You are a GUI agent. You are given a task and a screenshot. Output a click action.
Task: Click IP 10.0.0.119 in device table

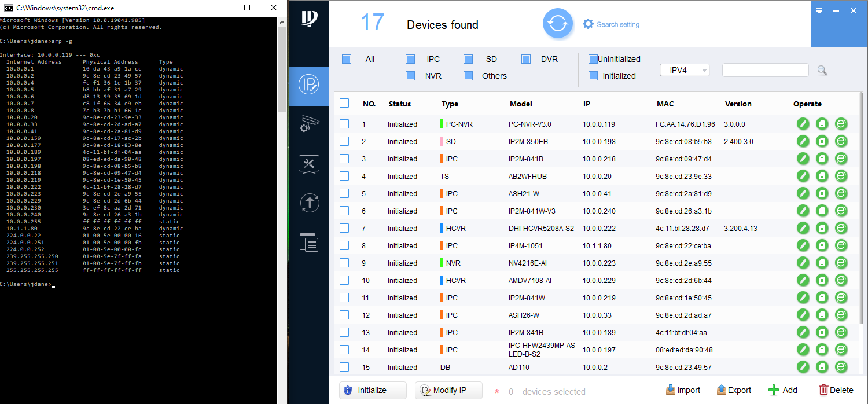[x=599, y=124]
